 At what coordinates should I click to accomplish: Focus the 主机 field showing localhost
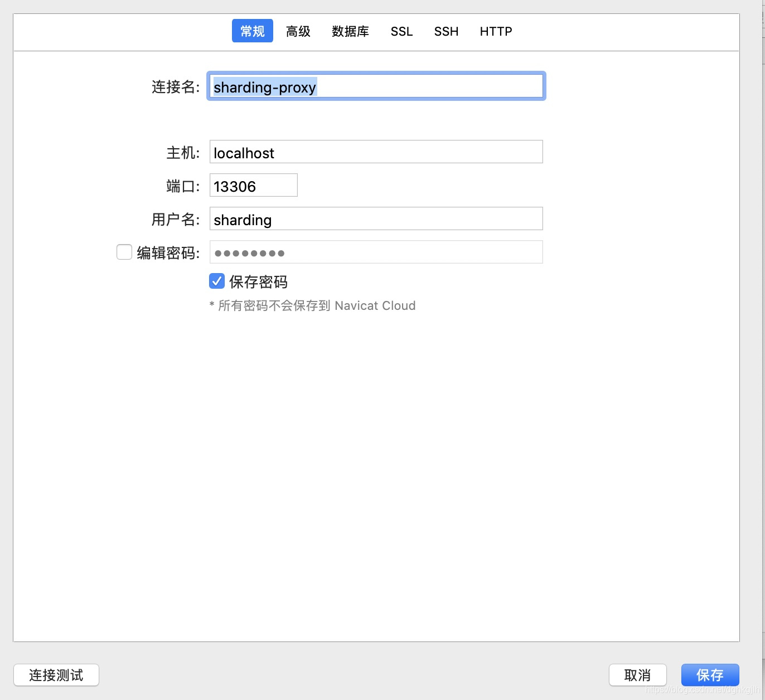point(376,152)
